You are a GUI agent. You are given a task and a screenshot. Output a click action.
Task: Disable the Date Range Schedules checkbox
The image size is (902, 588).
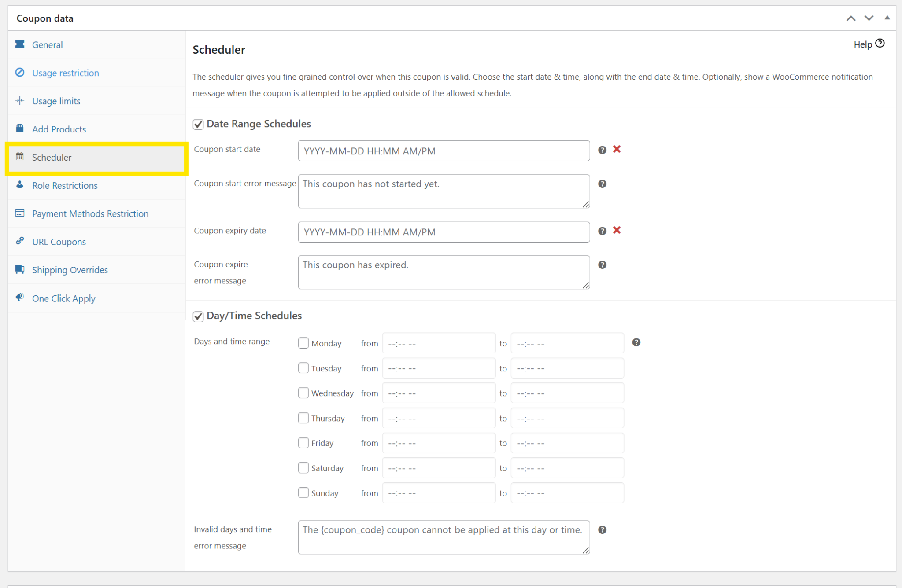198,124
